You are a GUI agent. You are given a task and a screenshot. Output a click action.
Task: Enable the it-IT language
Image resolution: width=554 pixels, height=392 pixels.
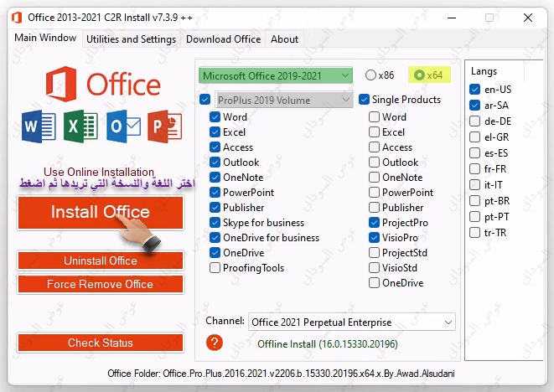[x=475, y=185]
